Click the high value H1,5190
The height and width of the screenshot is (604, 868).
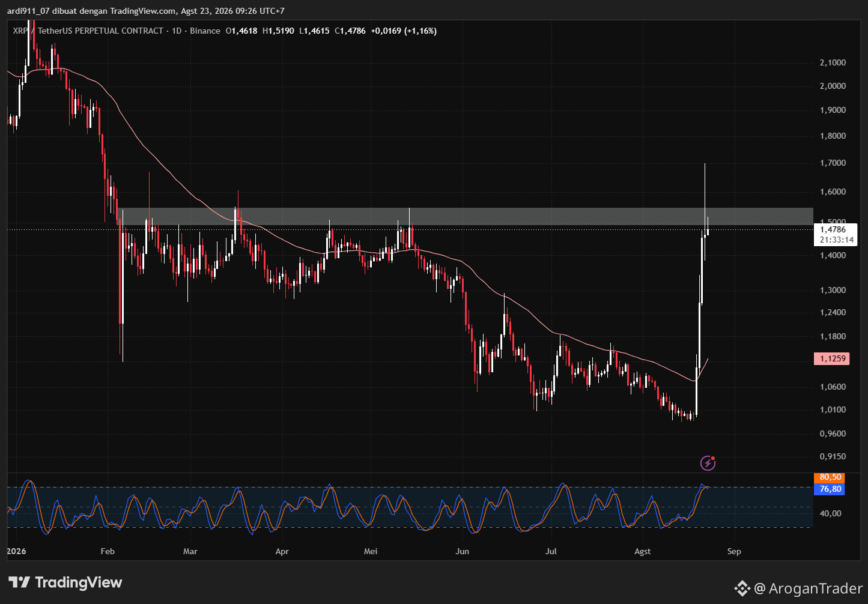tap(279, 31)
